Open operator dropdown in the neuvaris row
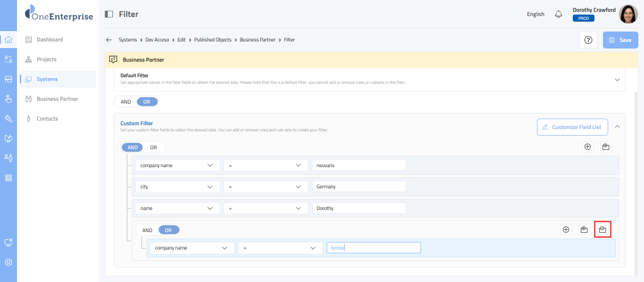Viewport: 644px width, 282px height. (x=263, y=166)
